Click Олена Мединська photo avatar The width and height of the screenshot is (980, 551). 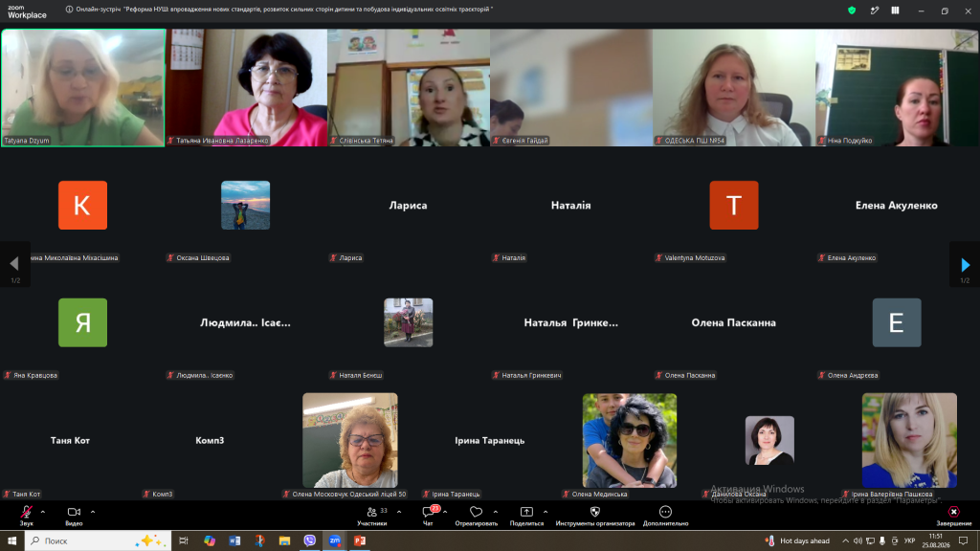point(630,440)
